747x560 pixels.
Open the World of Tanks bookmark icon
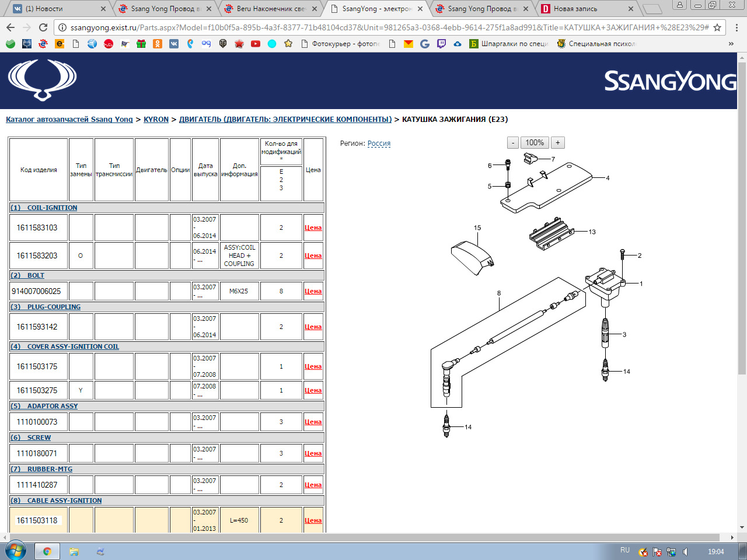(x=223, y=44)
